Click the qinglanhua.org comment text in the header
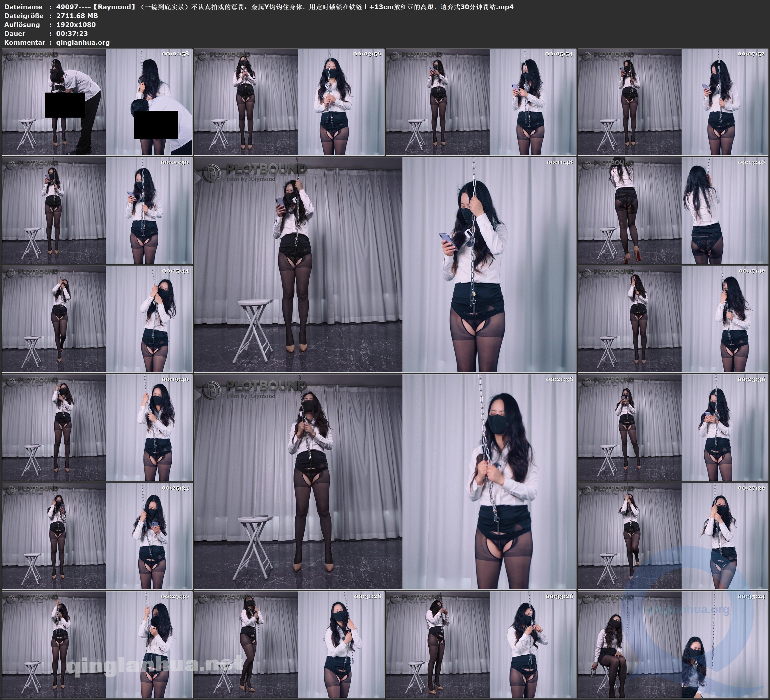The height and width of the screenshot is (700, 770). point(83,43)
